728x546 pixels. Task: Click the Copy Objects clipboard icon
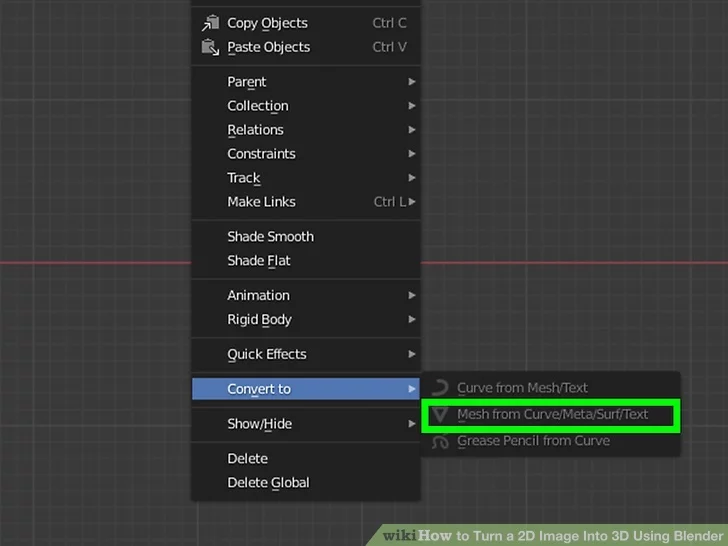click(x=209, y=23)
